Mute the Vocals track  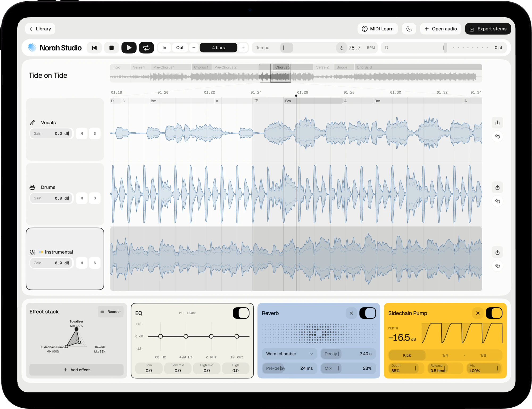tap(82, 134)
